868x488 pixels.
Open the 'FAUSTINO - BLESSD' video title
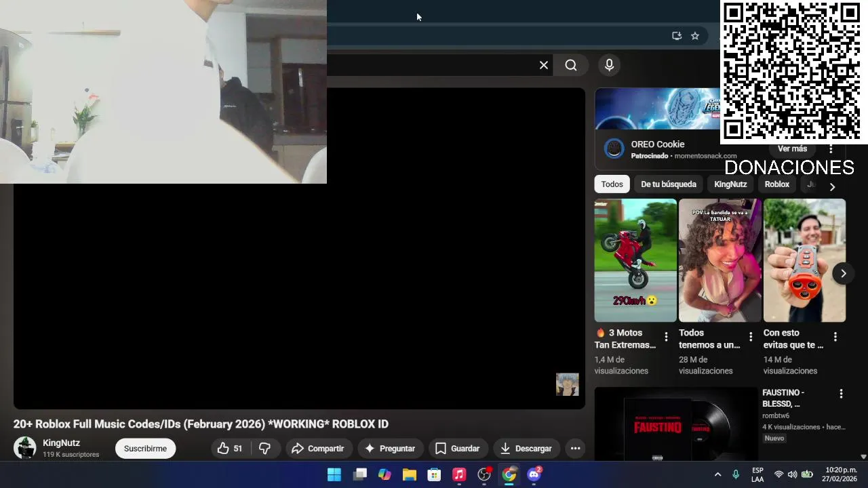pos(783,398)
